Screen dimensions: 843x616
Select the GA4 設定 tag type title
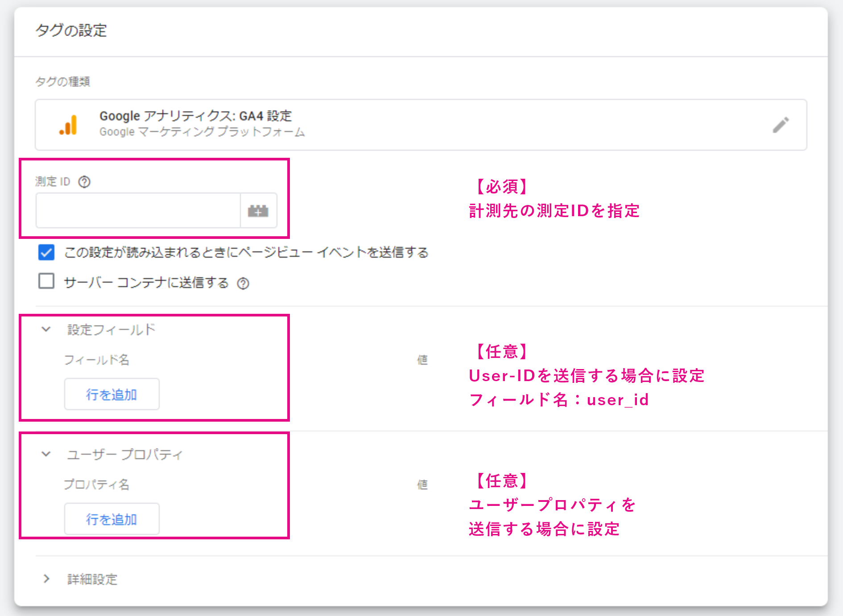pyautogui.click(x=195, y=116)
